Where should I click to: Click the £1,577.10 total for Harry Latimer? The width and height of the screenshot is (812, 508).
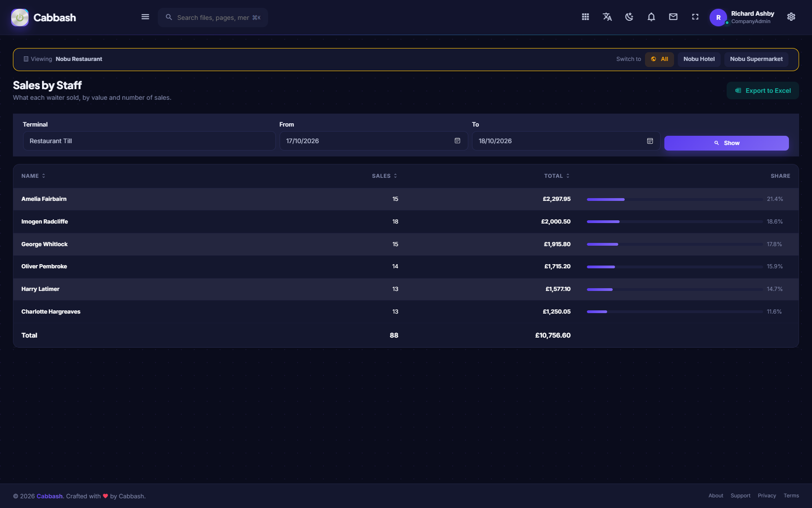(x=558, y=289)
